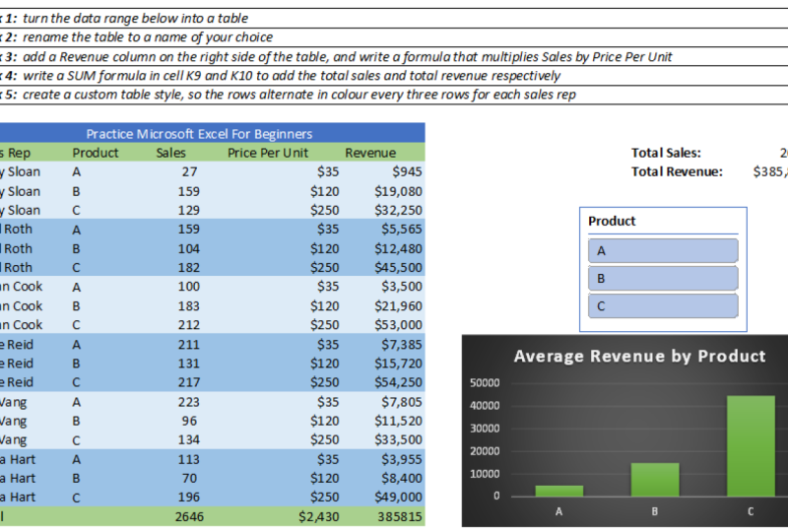Click the instruction to turn data range into table

[135, 19]
